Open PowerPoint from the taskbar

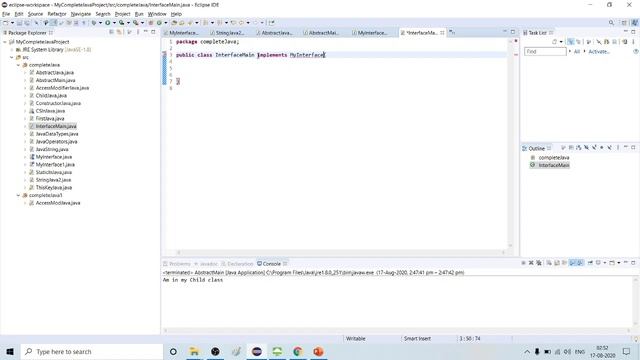coord(318,351)
